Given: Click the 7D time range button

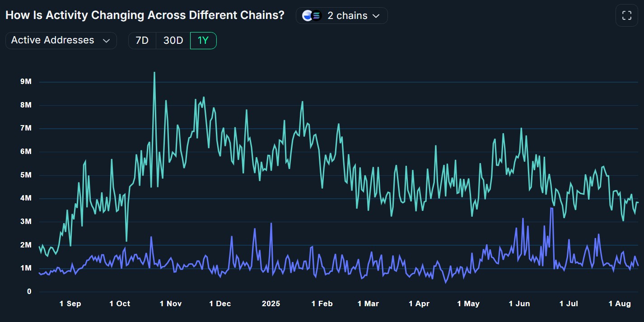Looking at the screenshot, I should pyautogui.click(x=142, y=40).
